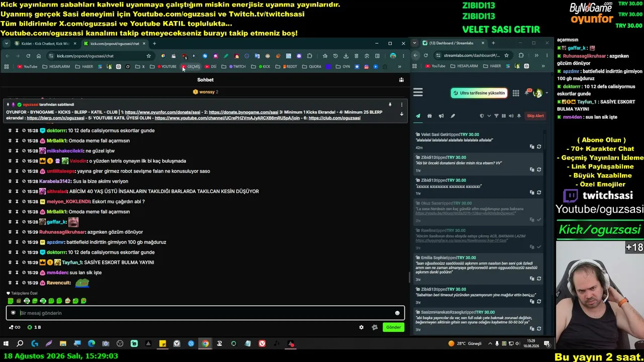This screenshot has height=362, width=644.
Task: Open the oyunfor.com donate link in pinned message
Action: point(163,112)
